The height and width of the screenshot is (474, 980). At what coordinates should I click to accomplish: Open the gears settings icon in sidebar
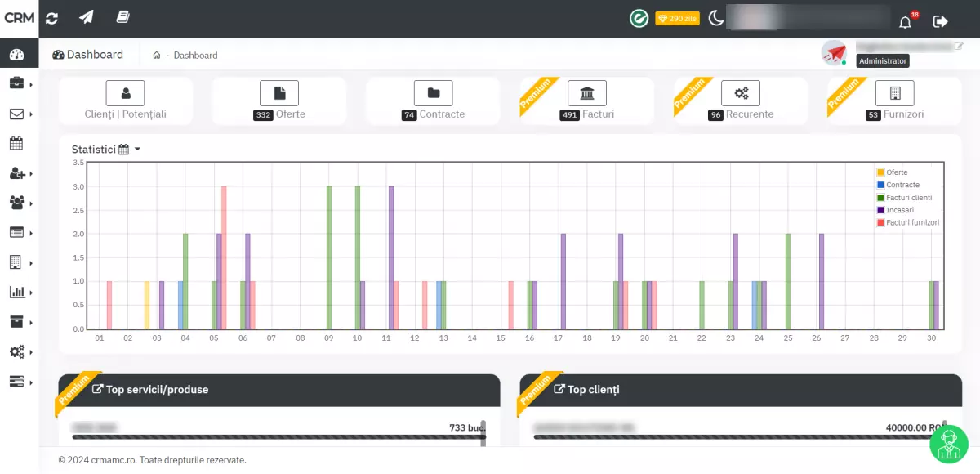pos(18,351)
